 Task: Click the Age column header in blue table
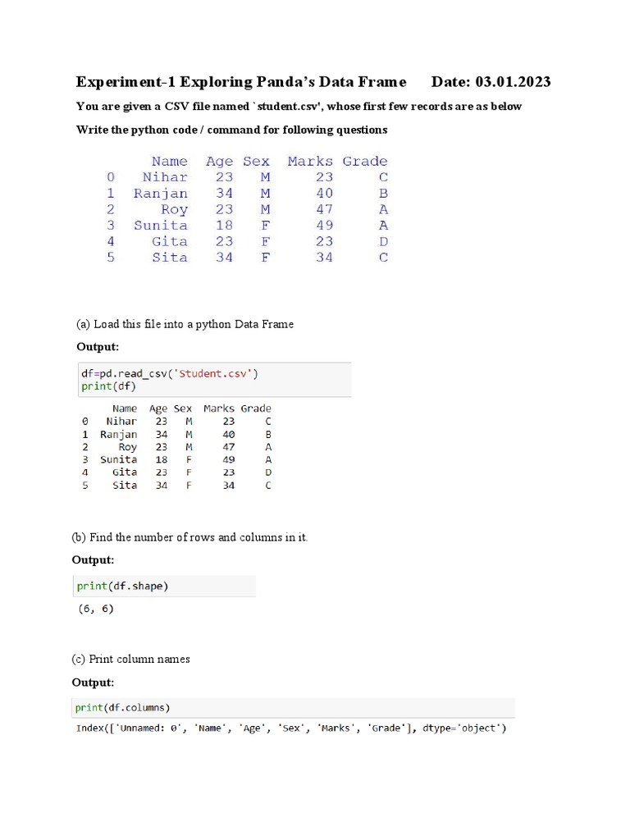coord(219,162)
